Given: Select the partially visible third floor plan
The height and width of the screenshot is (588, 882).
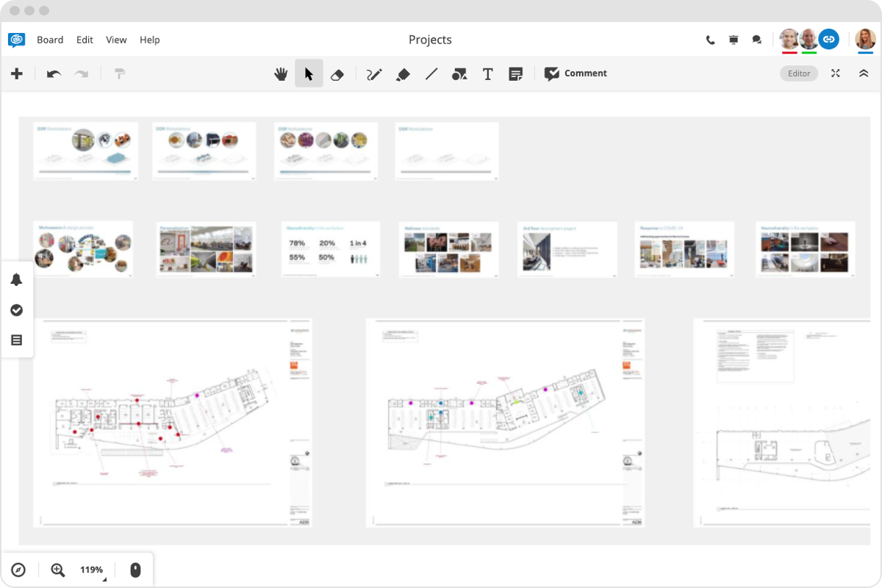Looking at the screenshot, I should 782,423.
